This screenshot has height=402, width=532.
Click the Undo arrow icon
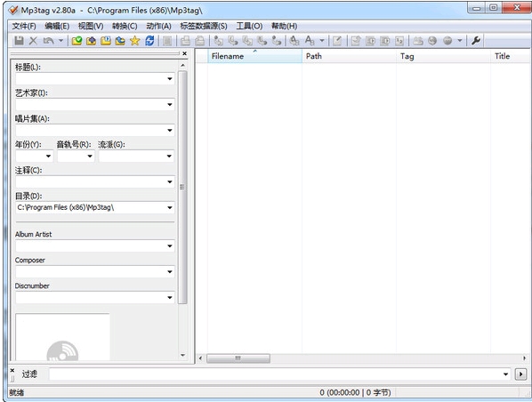[x=49, y=41]
